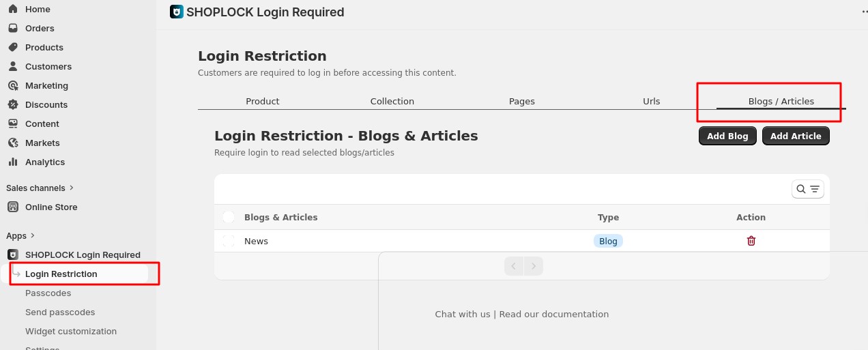This screenshot has height=350, width=868.
Task: Switch to the Pages tab
Action: point(521,101)
